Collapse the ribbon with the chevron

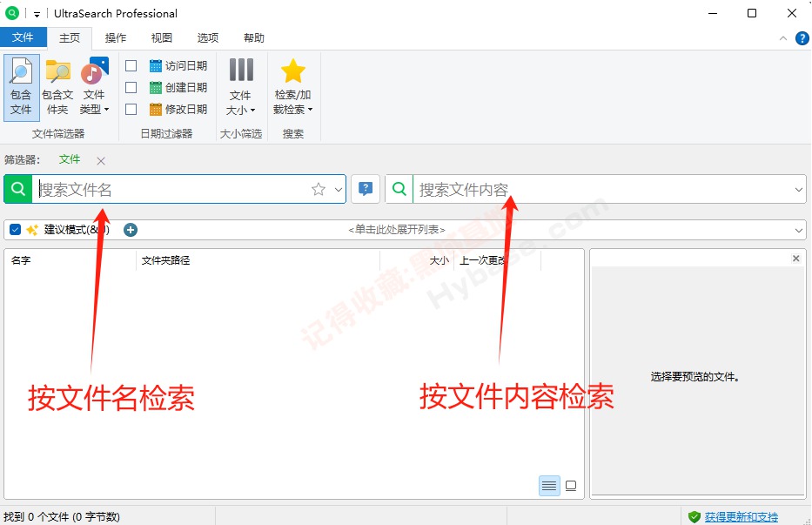click(783, 38)
